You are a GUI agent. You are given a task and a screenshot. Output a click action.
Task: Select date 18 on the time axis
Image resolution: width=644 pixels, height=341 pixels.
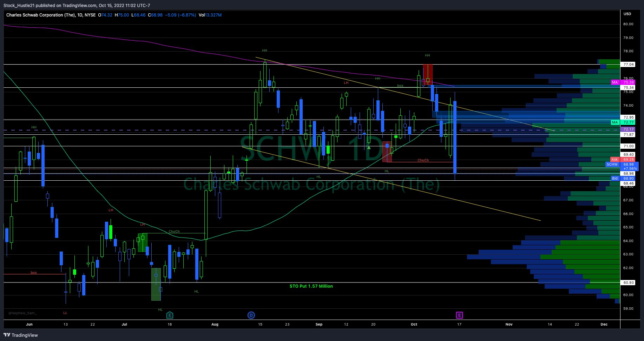pos(170,325)
